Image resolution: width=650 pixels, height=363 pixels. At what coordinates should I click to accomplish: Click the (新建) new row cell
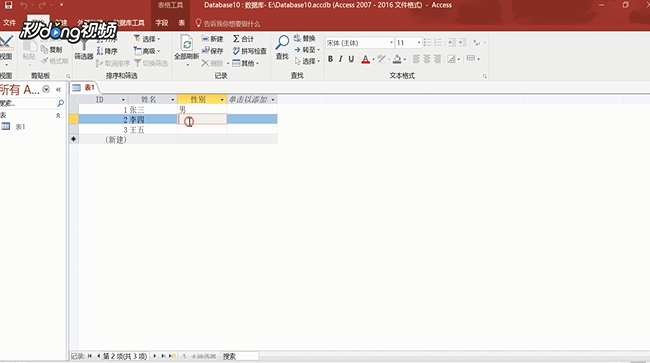tap(103, 140)
